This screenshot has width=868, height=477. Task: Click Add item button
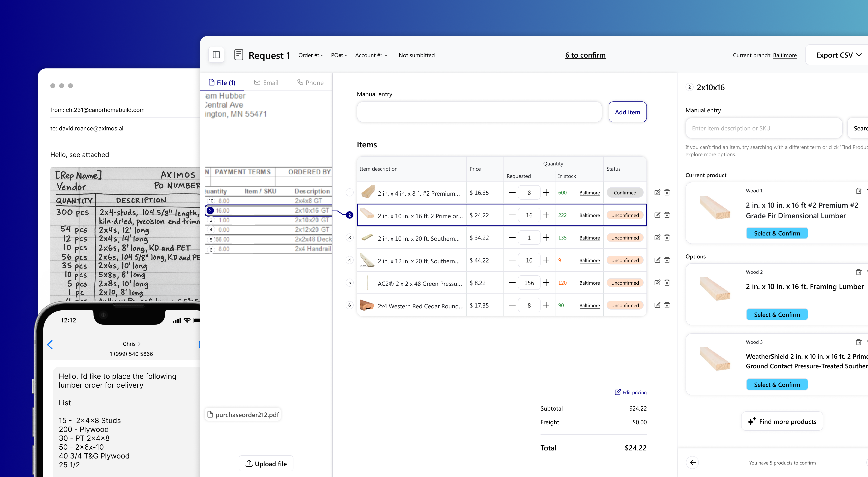tap(627, 112)
